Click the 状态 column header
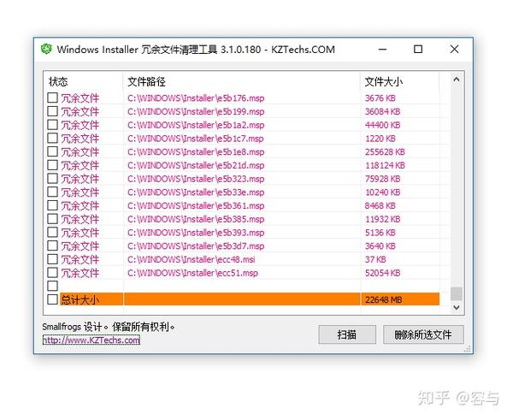The image size is (513, 420). point(83,81)
